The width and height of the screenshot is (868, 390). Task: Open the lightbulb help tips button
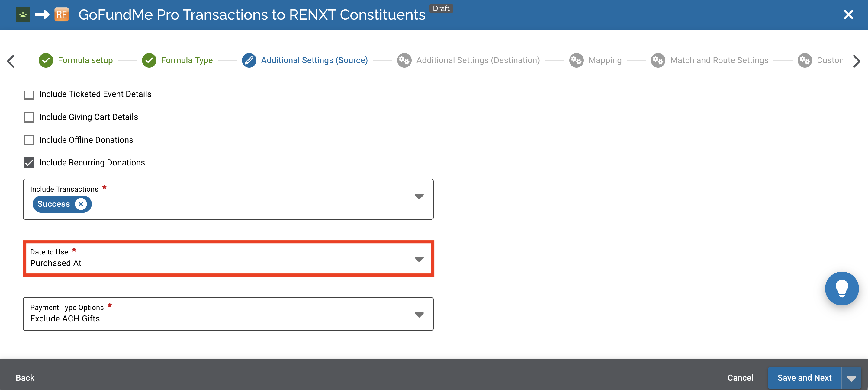842,288
